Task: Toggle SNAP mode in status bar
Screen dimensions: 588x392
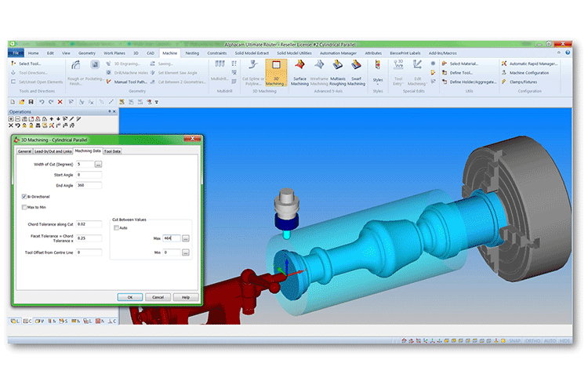Action: pyautogui.click(x=514, y=340)
